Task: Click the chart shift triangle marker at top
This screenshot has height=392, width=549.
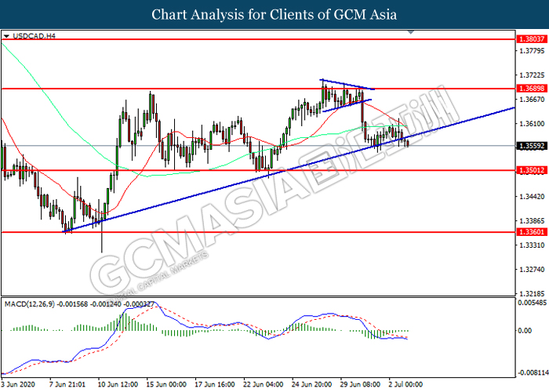Action: tap(411, 32)
